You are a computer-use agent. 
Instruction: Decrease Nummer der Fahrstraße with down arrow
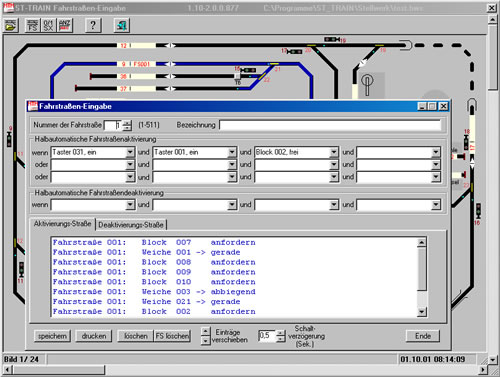[x=127, y=128]
